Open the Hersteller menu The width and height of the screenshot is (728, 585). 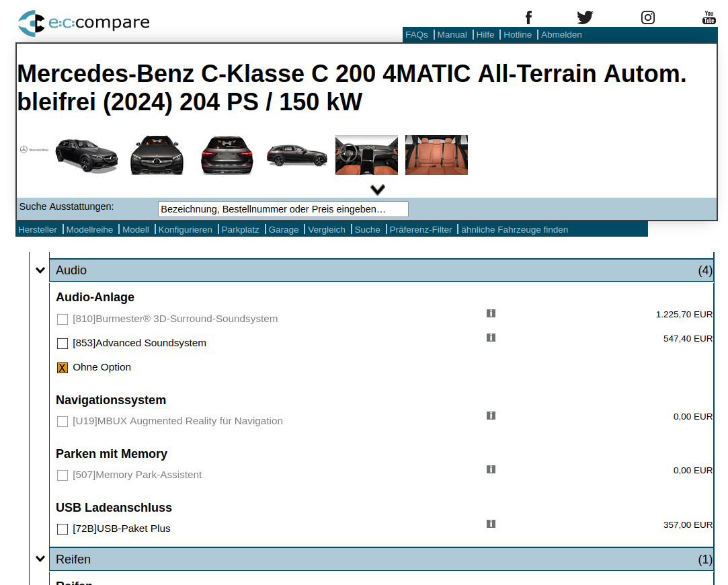(38, 230)
